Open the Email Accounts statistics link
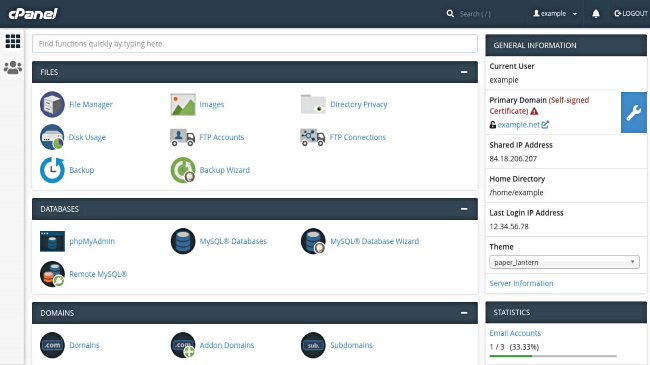The image size is (650, 365). [515, 333]
